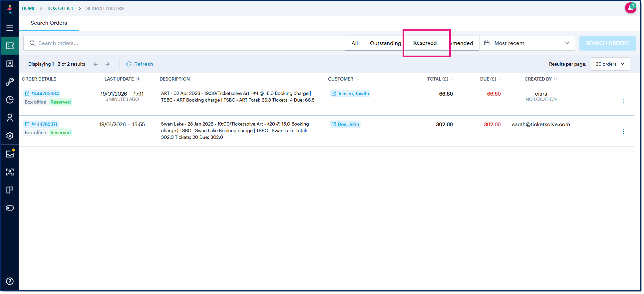Select the Amended filter tab
The width and height of the screenshot is (644, 294).
click(461, 43)
